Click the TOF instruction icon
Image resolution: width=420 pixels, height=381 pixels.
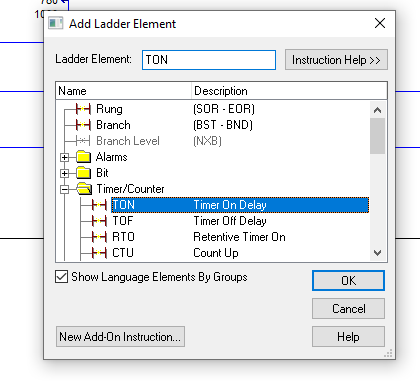coord(99,221)
